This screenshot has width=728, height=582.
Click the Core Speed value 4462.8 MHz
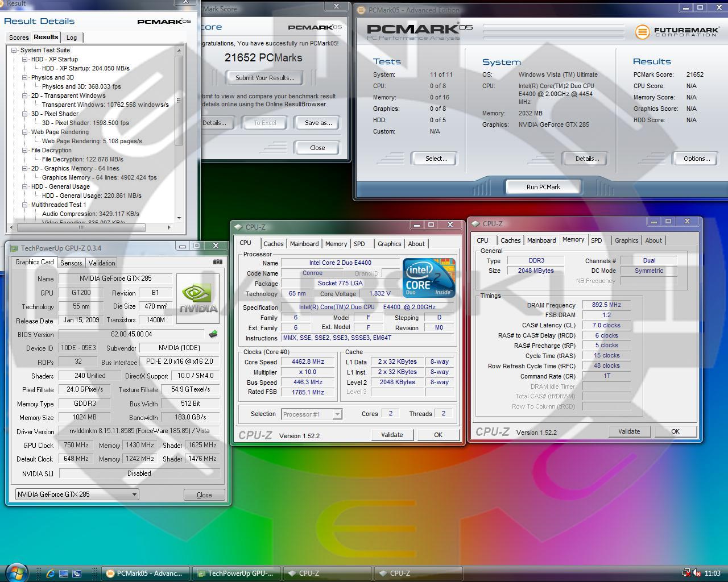[308, 361]
